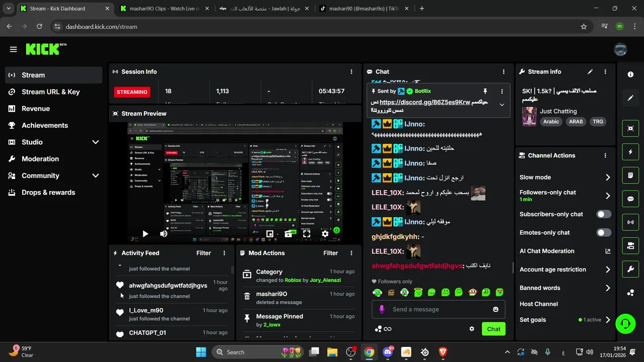Expand Followers-only chat settings

(608, 196)
